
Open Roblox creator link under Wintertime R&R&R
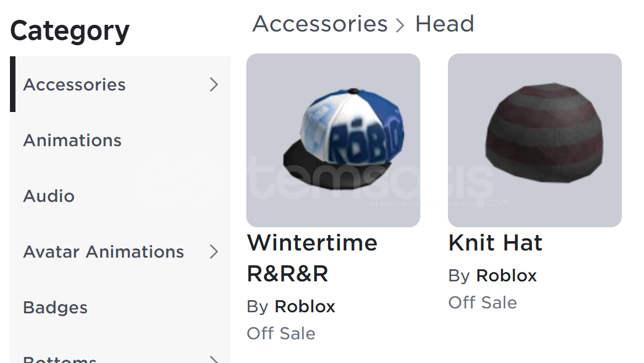click(x=305, y=306)
